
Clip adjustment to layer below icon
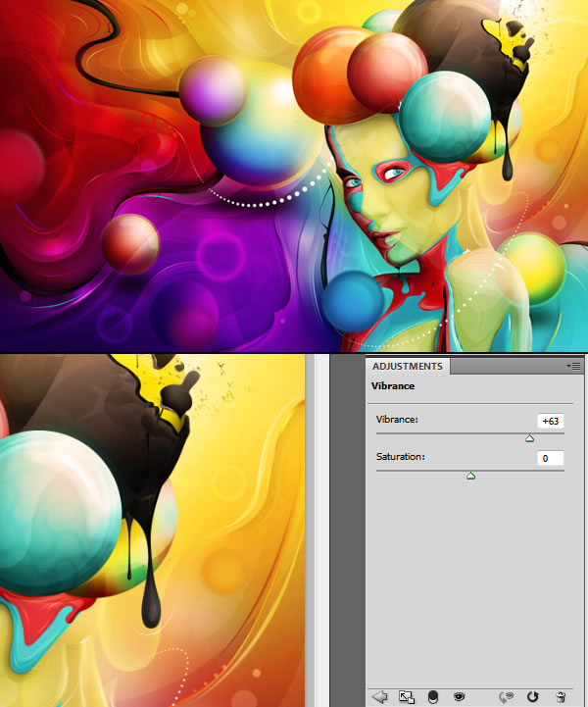[433, 696]
